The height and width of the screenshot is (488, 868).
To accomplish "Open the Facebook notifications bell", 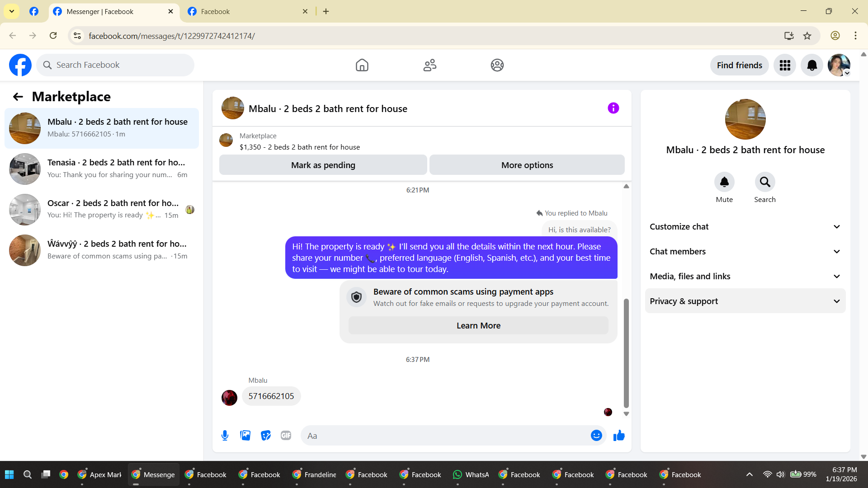I will point(812,66).
